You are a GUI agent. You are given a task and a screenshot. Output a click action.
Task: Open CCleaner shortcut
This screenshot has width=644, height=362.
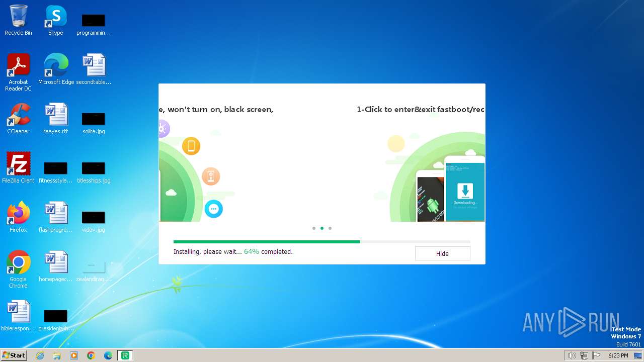coord(18,119)
